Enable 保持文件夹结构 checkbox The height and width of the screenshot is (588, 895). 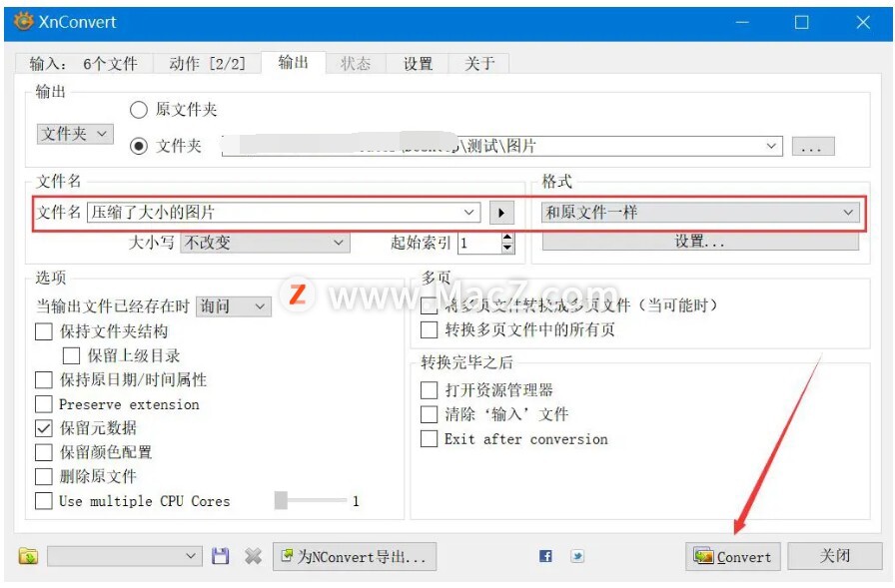[x=44, y=331]
